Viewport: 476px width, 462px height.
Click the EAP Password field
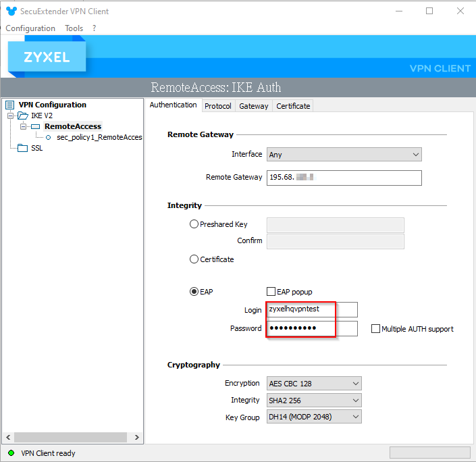[312, 328]
